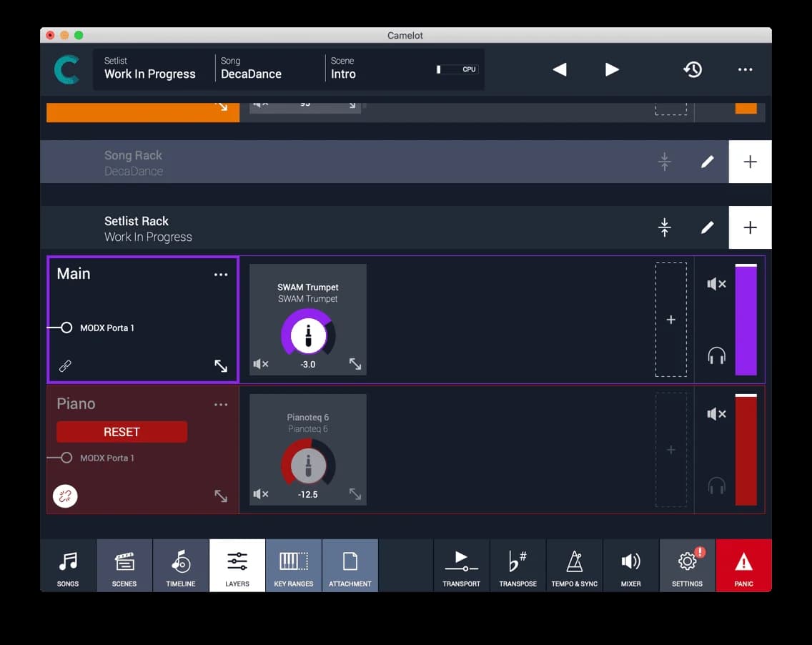Mute the Pianoteq 6 layer
This screenshot has height=645, width=812.
[x=262, y=494]
